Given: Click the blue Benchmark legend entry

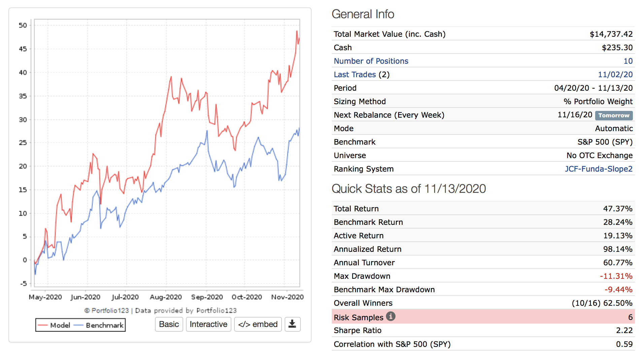Looking at the screenshot, I should pyautogui.click(x=99, y=325).
